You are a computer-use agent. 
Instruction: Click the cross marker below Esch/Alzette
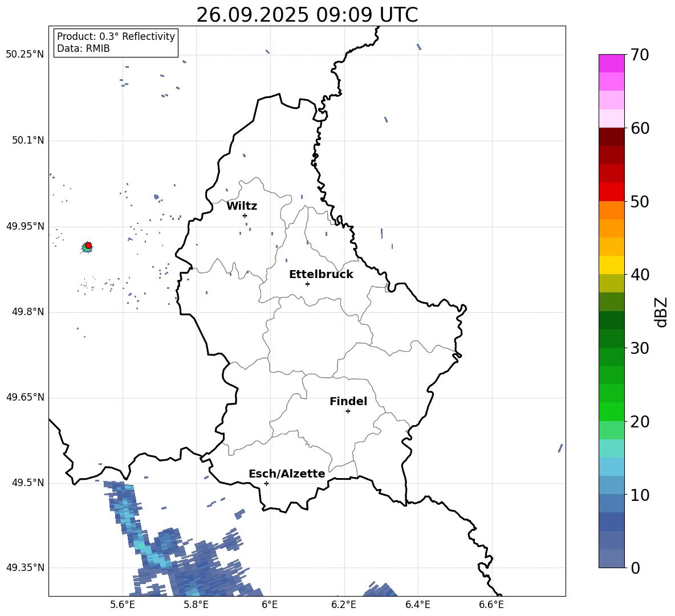click(x=266, y=483)
